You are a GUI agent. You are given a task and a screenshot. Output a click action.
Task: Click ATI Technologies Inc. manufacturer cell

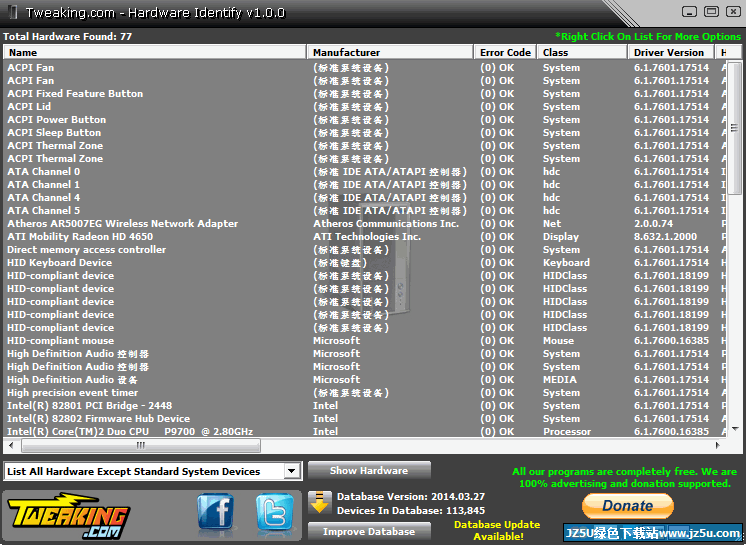[367, 236]
